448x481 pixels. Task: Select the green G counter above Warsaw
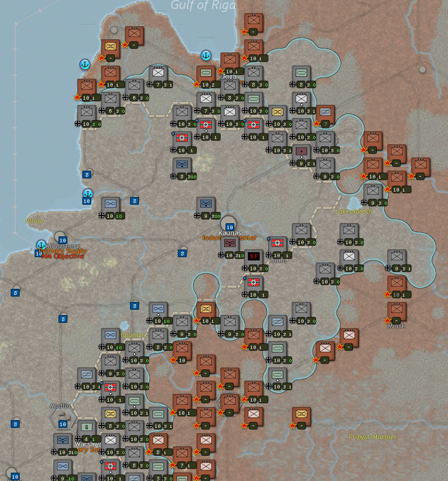[86, 427]
